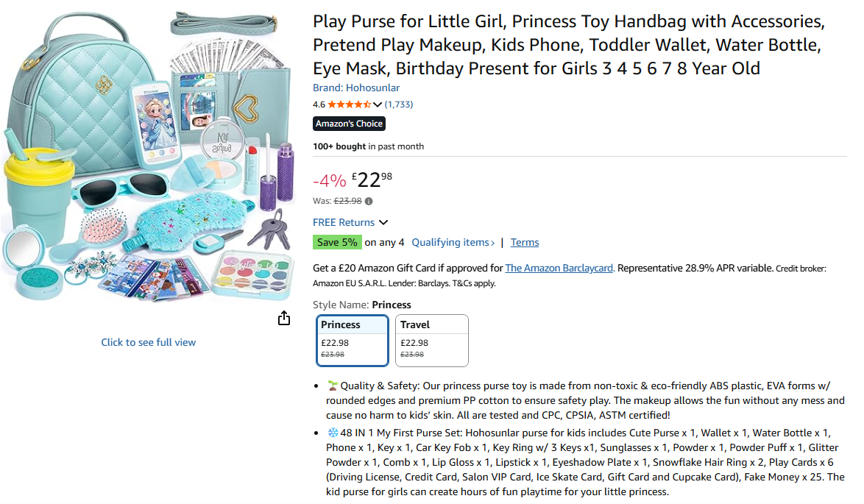This screenshot has width=864, height=504.
Task: Open the Qualifying items link arrow
Action: click(x=492, y=243)
